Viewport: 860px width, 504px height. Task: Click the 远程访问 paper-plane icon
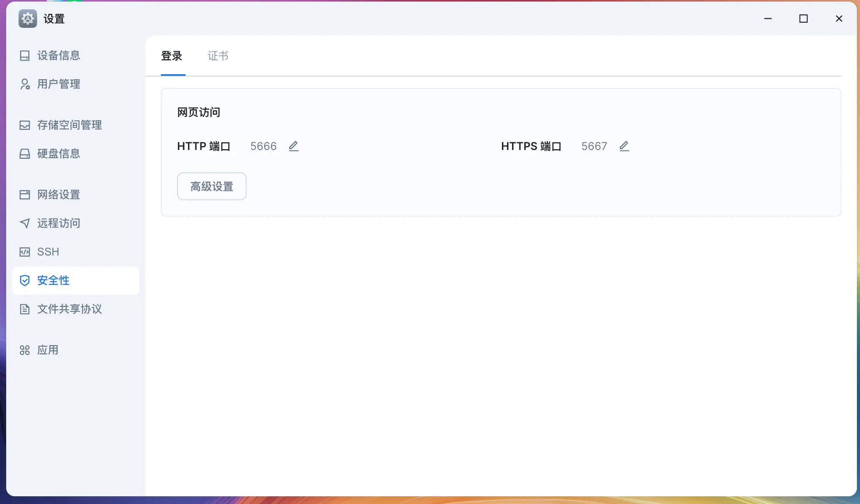[x=25, y=223]
